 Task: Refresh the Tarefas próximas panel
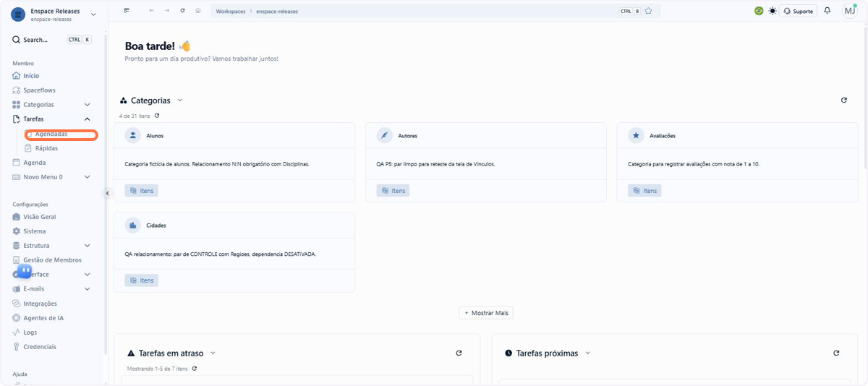(x=836, y=353)
